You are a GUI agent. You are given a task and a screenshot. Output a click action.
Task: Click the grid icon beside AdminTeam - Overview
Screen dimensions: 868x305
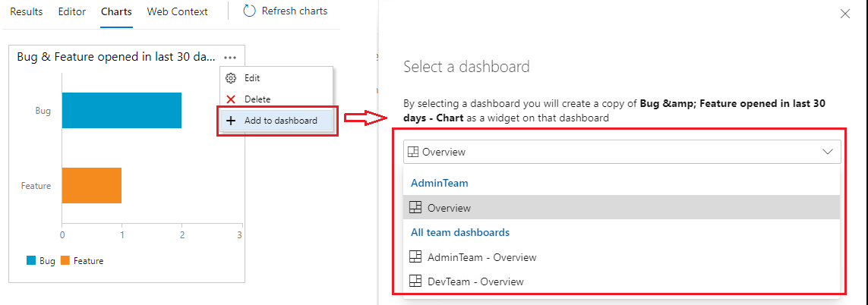pos(415,257)
